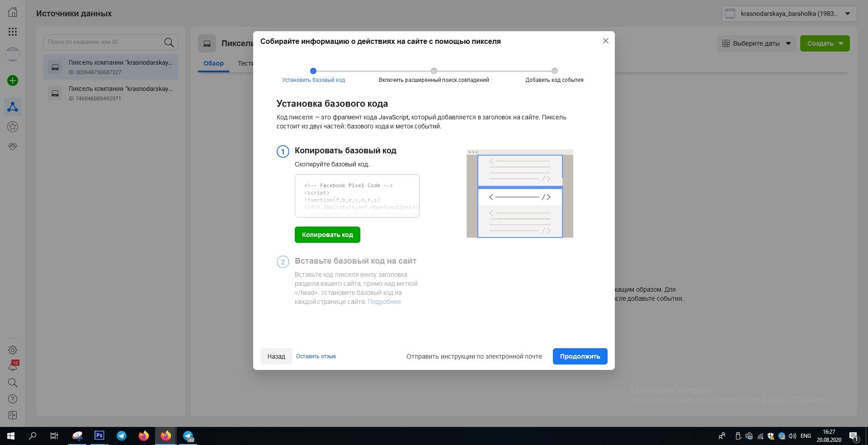Open settings gear in left sidebar

click(13, 350)
